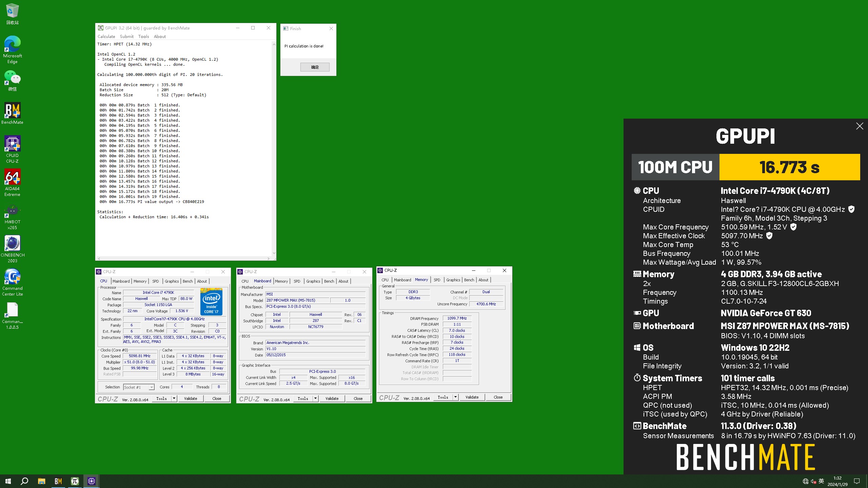Image resolution: width=868 pixels, height=488 pixels.
Task: Click the input language indicator 英
Action: point(821,481)
